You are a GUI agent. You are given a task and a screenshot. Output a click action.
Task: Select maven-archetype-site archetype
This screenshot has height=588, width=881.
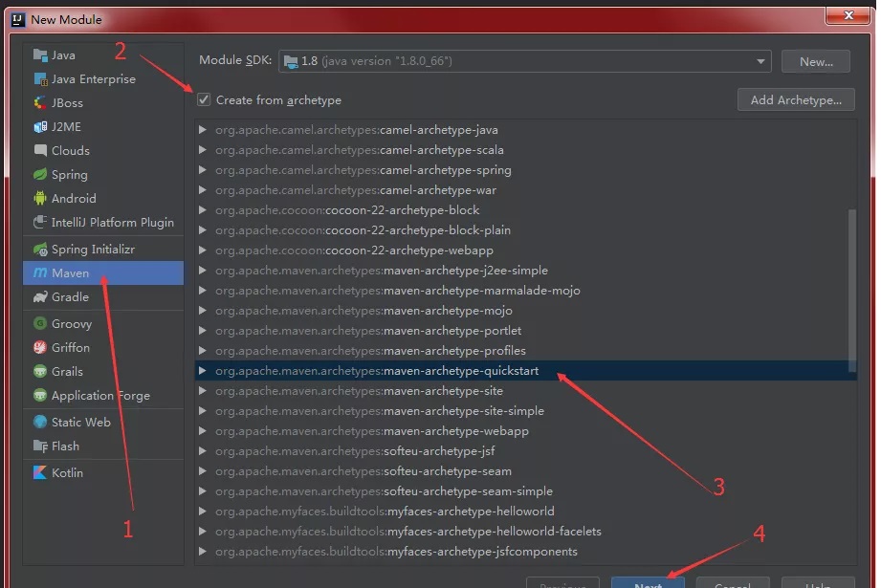pos(526,391)
